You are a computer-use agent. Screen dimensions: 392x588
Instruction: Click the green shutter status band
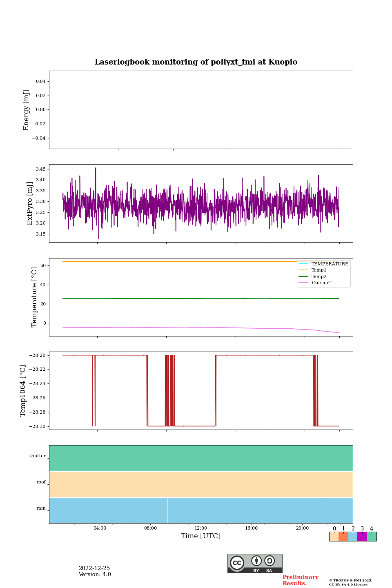[x=201, y=458]
